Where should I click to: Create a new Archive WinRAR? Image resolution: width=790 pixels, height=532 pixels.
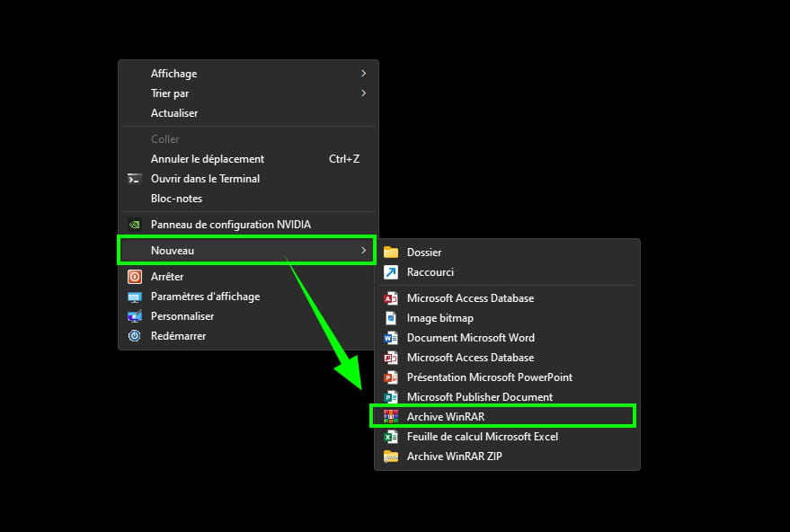coord(502,416)
